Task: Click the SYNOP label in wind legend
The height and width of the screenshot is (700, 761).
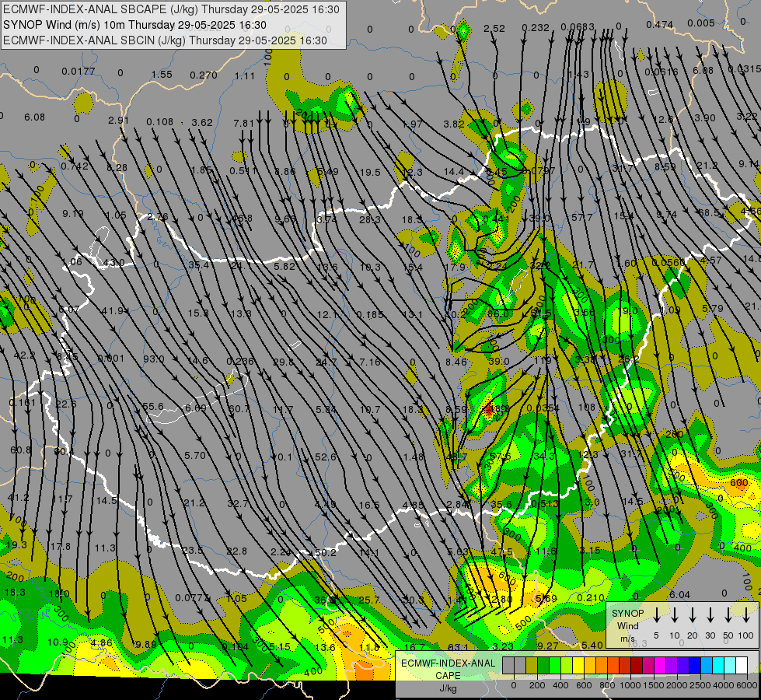Action: point(627,613)
